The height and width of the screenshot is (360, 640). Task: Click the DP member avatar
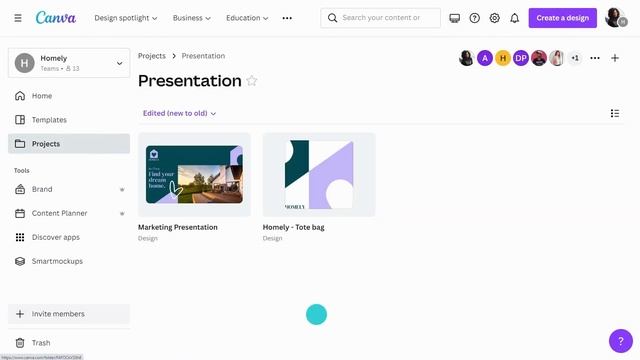click(x=521, y=58)
